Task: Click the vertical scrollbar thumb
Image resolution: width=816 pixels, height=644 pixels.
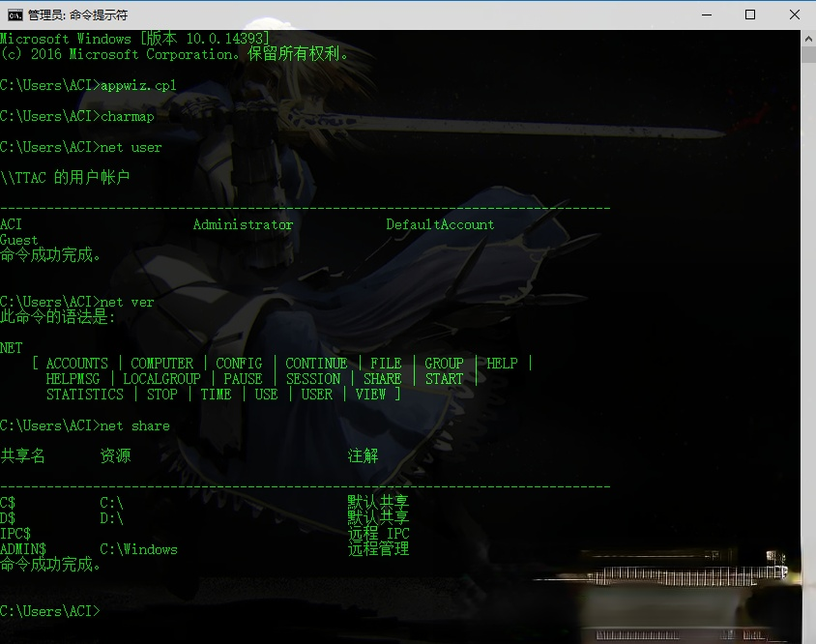Action: [x=808, y=55]
